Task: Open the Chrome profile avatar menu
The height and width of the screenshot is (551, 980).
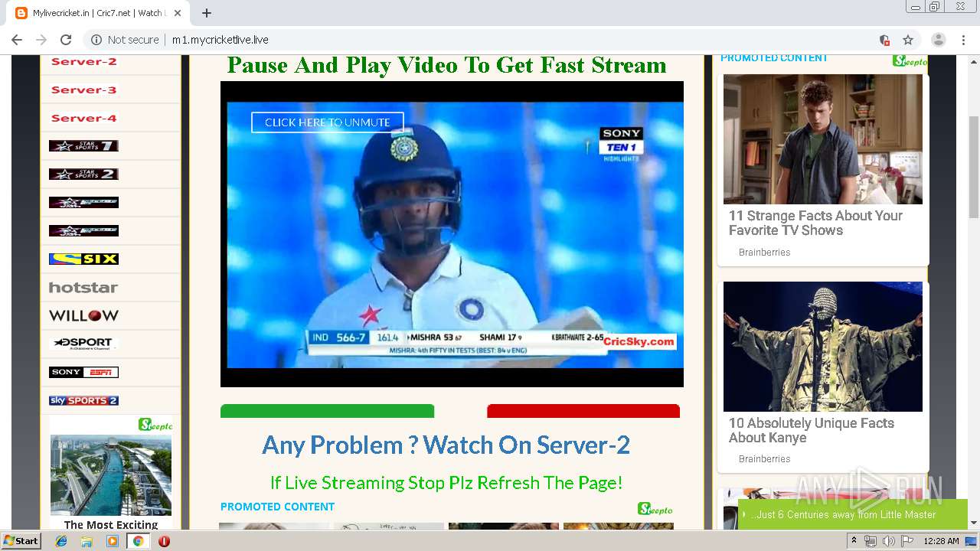Action: [x=939, y=40]
